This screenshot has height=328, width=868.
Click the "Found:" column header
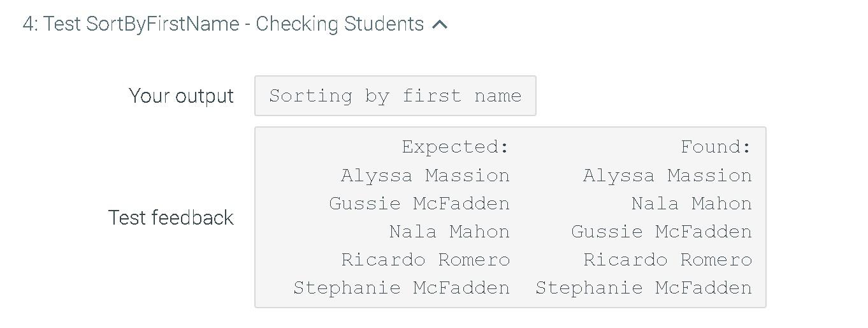(x=716, y=147)
